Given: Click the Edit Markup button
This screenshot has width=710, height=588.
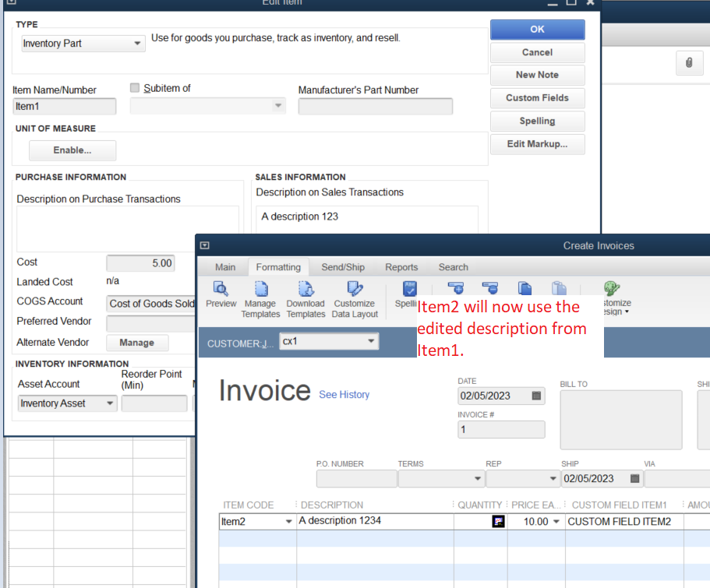Looking at the screenshot, I should [x=537, y=144].
